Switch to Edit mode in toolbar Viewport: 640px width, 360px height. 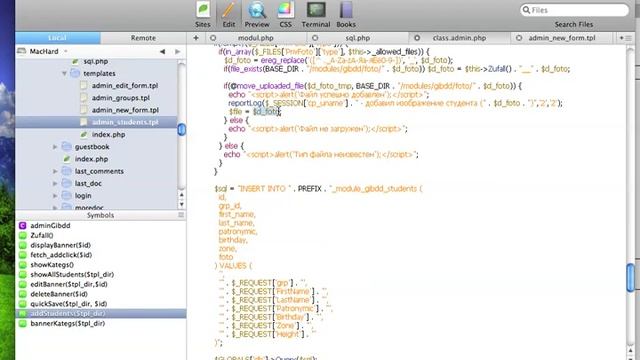point(229,15)
